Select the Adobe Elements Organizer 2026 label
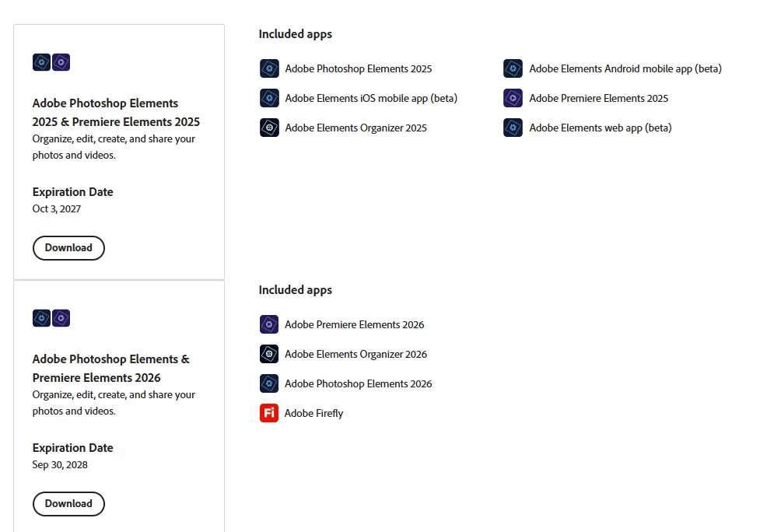This screenshot has width=781, height=532. point(355,354)
